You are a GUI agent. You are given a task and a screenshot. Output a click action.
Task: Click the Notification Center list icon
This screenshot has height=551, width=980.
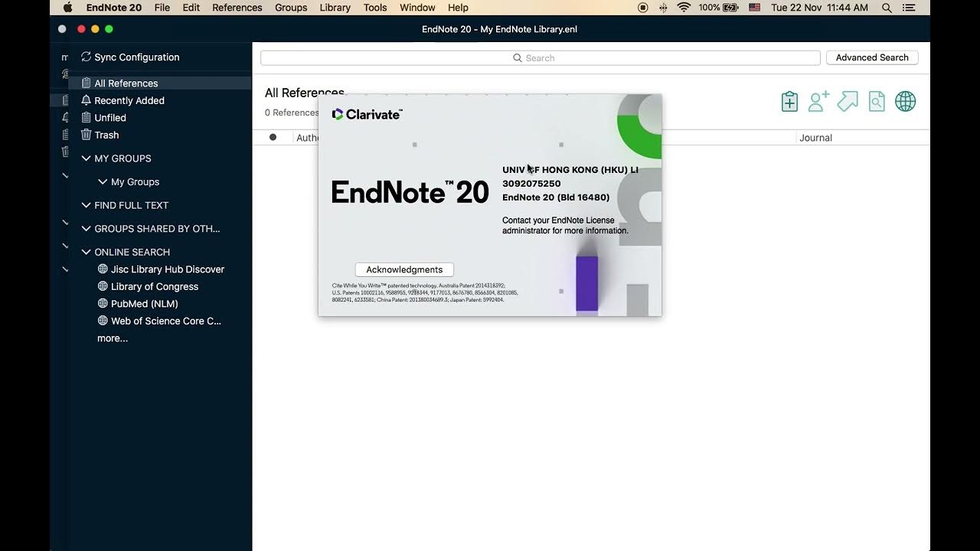tap(909, 8)
